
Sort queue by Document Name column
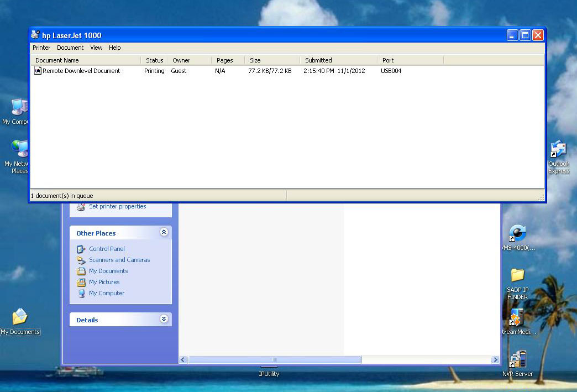tap(86, 60)
